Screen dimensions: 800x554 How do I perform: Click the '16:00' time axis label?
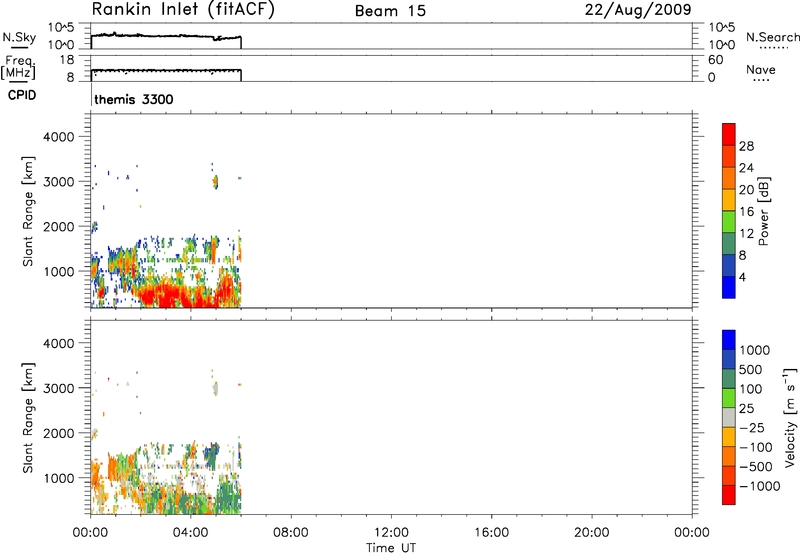(x=491, y=533)
